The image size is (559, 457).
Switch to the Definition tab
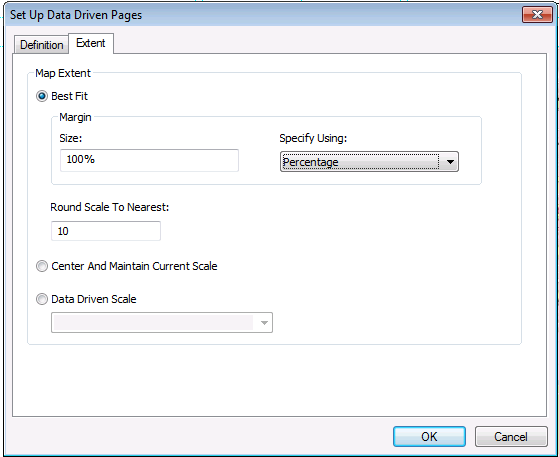tap(41, 45)
